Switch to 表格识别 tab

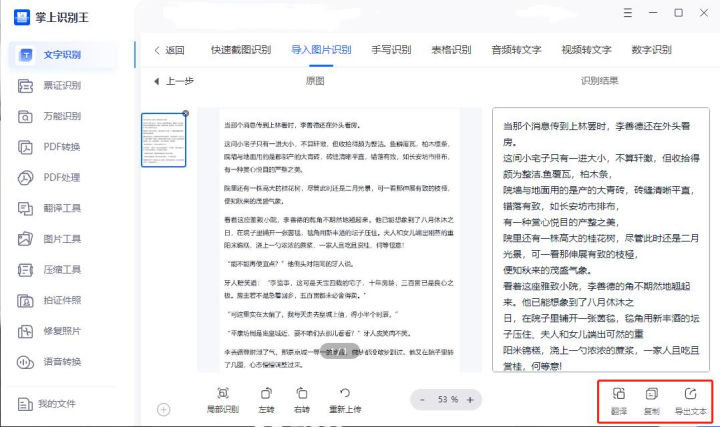coord(451,50)
